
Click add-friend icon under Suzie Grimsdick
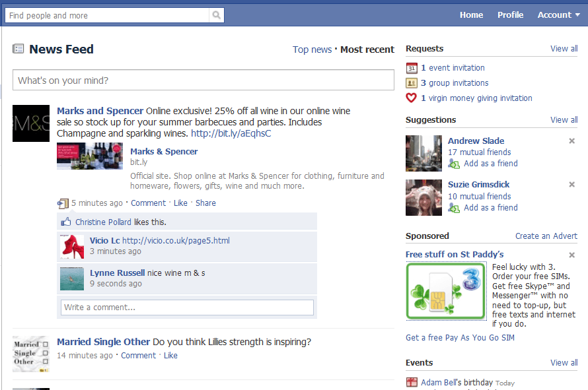[x=454, y=208]
